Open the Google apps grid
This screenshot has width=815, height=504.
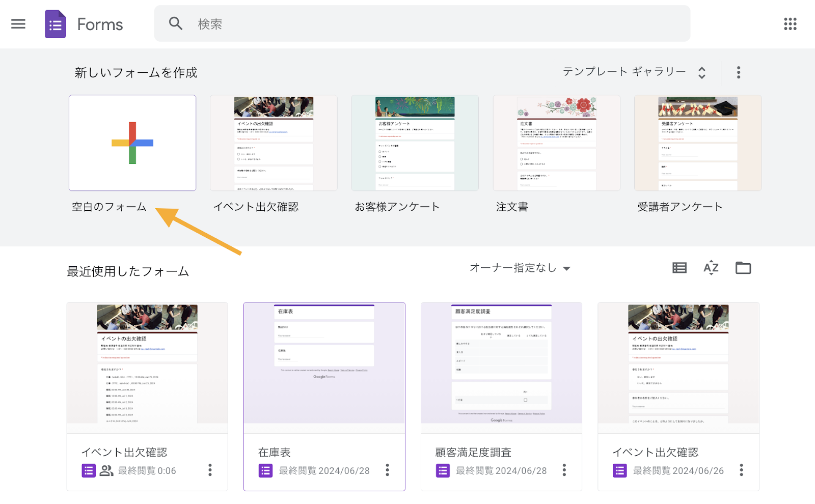(x=790, y=24)
